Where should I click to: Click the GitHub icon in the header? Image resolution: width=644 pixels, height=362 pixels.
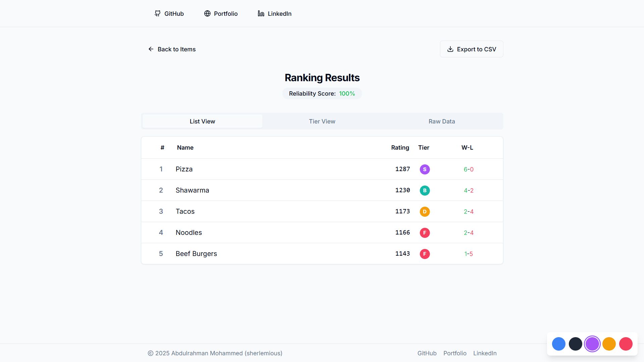pyautogui.click(x=157, y=13)
